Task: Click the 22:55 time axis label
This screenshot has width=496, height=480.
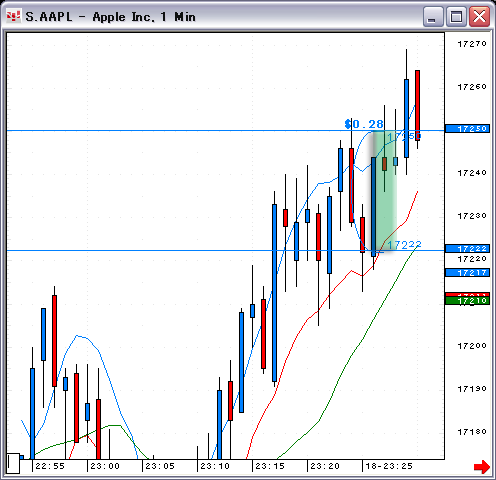Action: coord(50,466)
